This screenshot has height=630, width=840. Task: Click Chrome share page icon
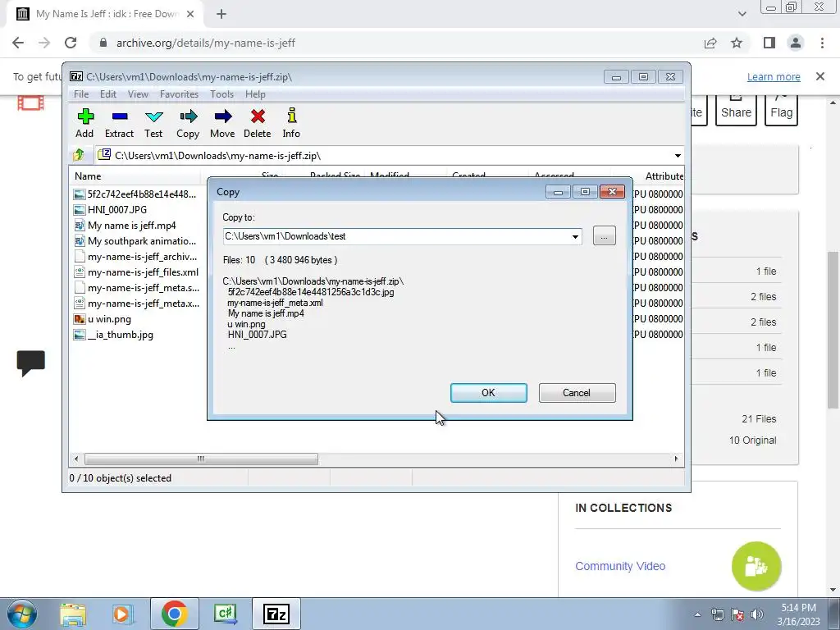tap(710, 43)
